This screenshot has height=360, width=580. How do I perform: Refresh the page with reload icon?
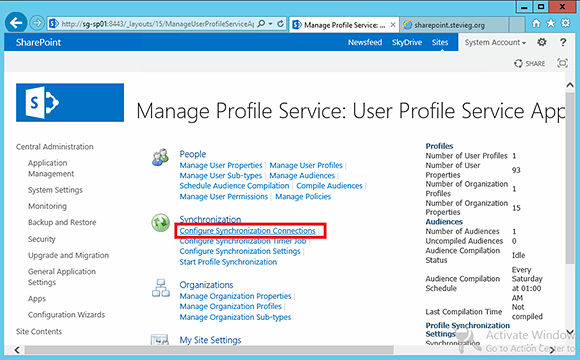(280, 24)
